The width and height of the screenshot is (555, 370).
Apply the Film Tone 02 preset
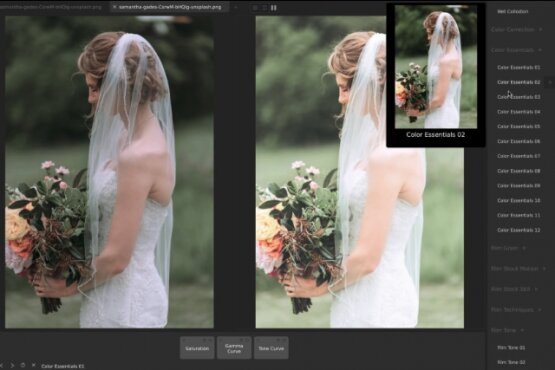tap(511, 363)
